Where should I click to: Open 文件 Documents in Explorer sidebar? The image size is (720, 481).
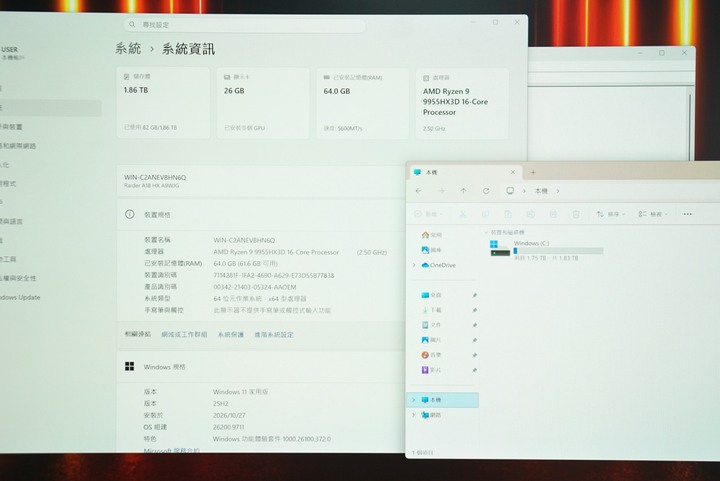click(x=432, y=325)
